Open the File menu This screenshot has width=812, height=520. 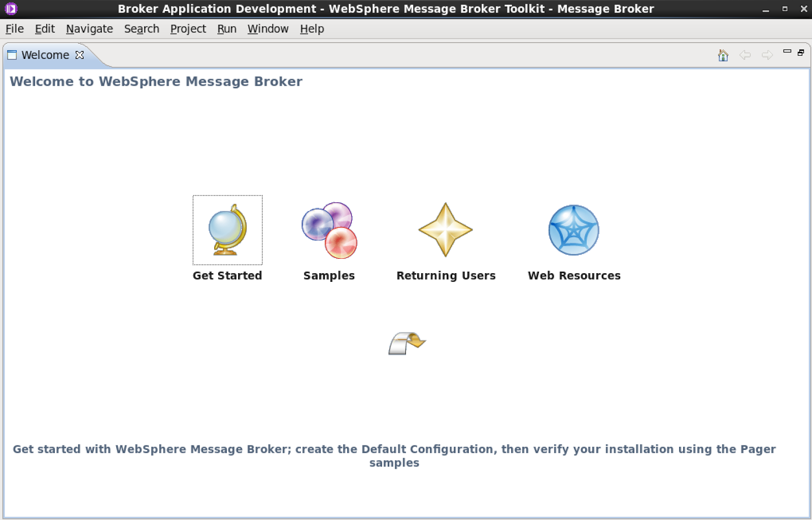(x=15, y=29)
